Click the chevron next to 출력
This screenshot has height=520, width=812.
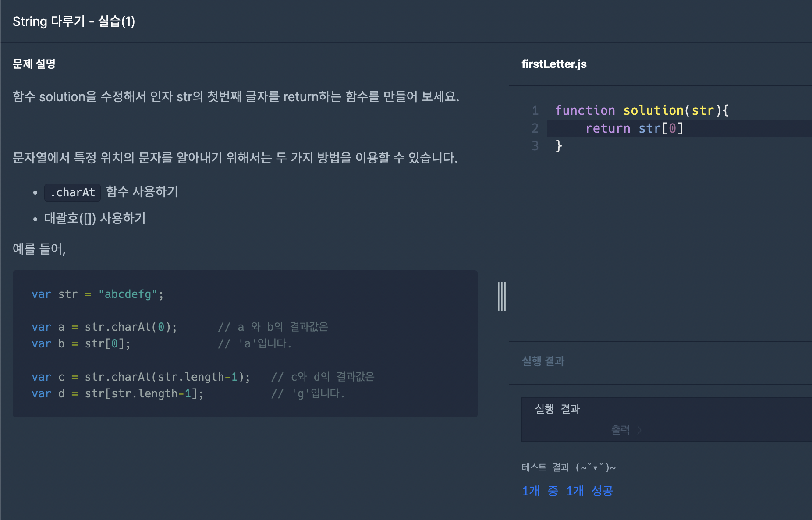click(x=639, y=430)
